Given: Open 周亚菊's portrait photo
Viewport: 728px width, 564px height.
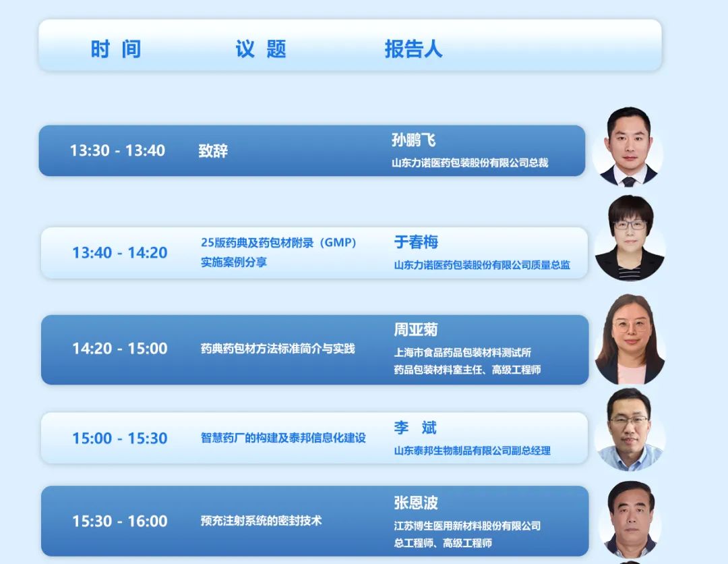Looking at the screenshot, I should click(x=630, y=339).
